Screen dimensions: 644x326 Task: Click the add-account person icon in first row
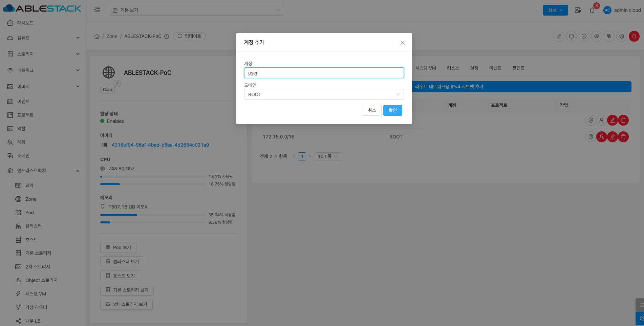pos(601,120)
